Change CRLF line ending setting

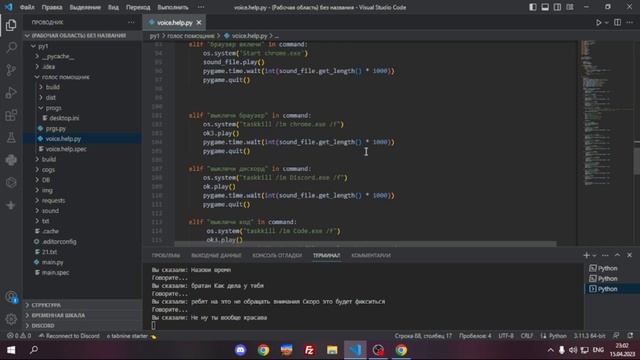tap(527, 336)
